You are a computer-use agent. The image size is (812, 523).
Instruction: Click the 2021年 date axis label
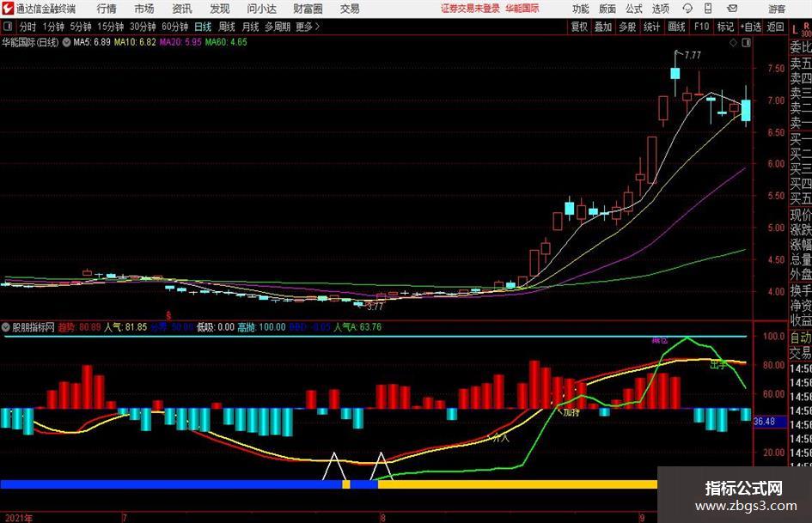click(x=18, y=518)
